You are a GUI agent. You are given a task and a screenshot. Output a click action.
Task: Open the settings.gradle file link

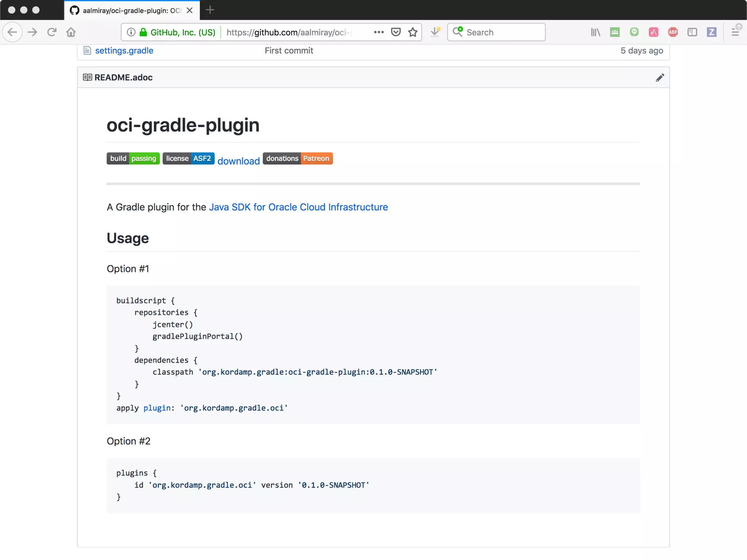pyautogui.click(x=124, y=51)
